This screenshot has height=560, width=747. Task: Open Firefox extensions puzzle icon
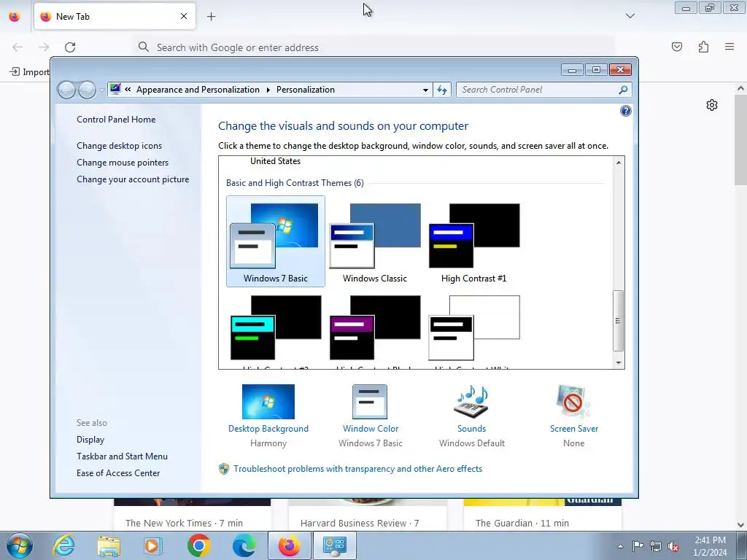pyautogui.click(x=703, y=47)
